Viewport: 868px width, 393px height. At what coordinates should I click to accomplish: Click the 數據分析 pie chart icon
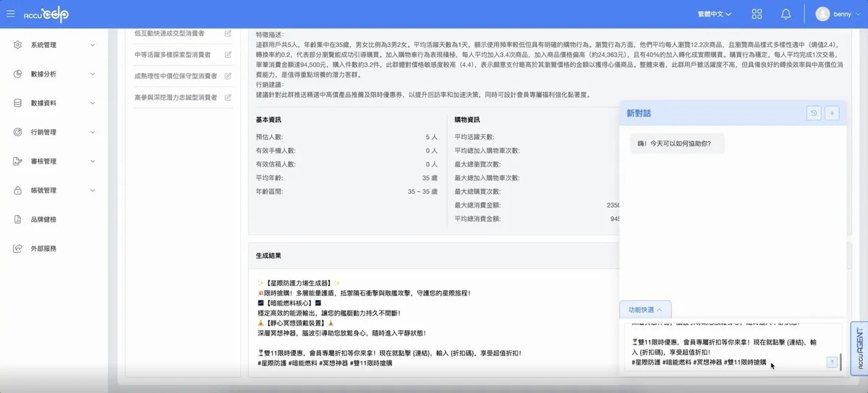point(17,74)
